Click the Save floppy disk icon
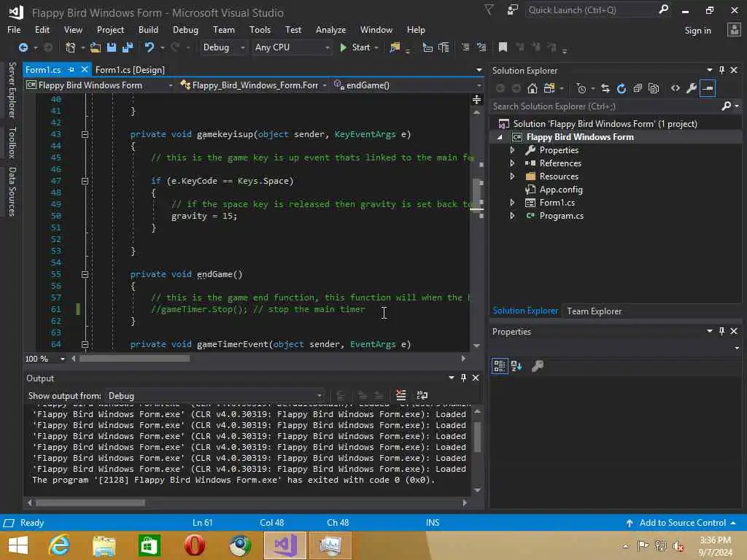The height and width of the screenshot is (560, 747). pos(112,47)
